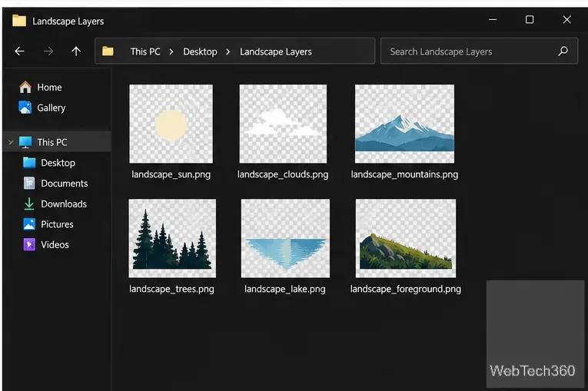Screen dimensions: 588x391
Task: Click the Pictures icon in sidebar
Action: click(x=29, y=224)
